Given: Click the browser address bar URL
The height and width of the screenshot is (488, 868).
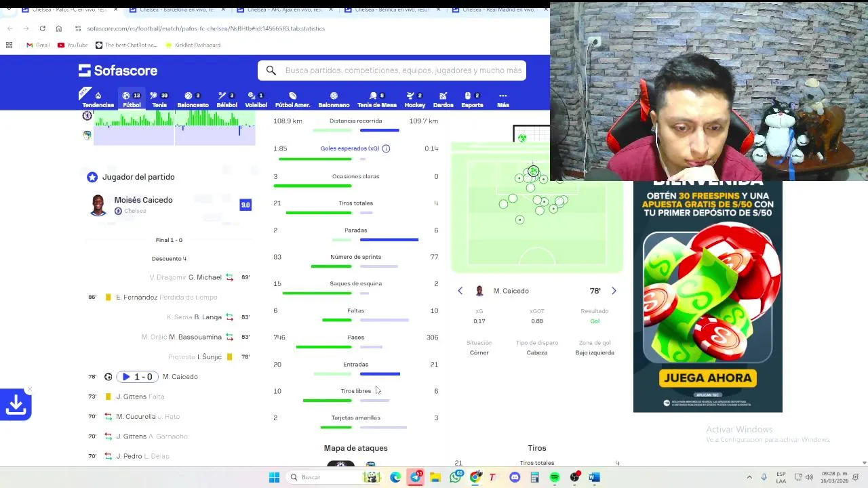Looking at the screenshot, I should [205, 28].
